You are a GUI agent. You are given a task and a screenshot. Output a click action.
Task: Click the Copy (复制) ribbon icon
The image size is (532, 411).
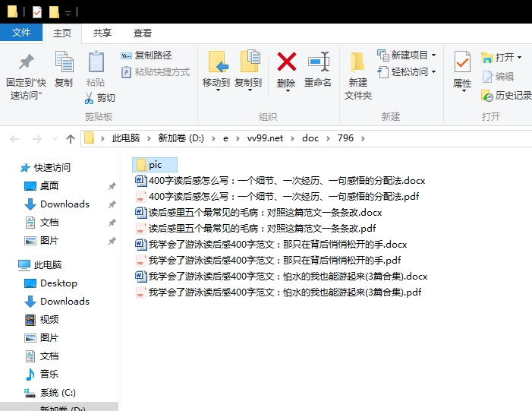(x=64, y=62)
